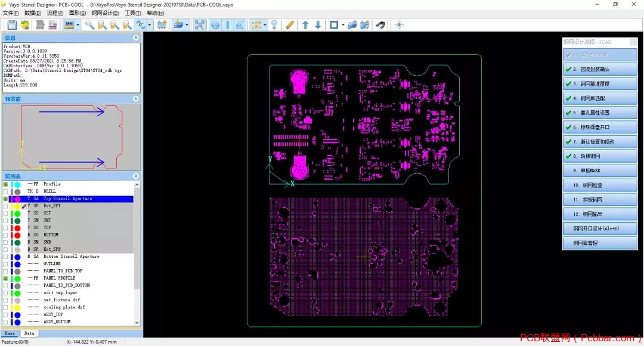Toggle visibility checkbox for Profile layer

(x=5, y=185)
